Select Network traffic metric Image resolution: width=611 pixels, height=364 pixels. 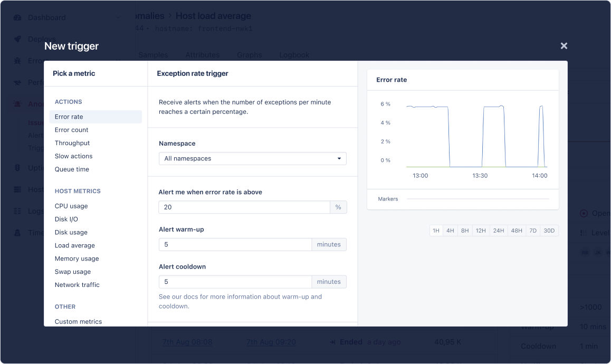tap(77, 285)
